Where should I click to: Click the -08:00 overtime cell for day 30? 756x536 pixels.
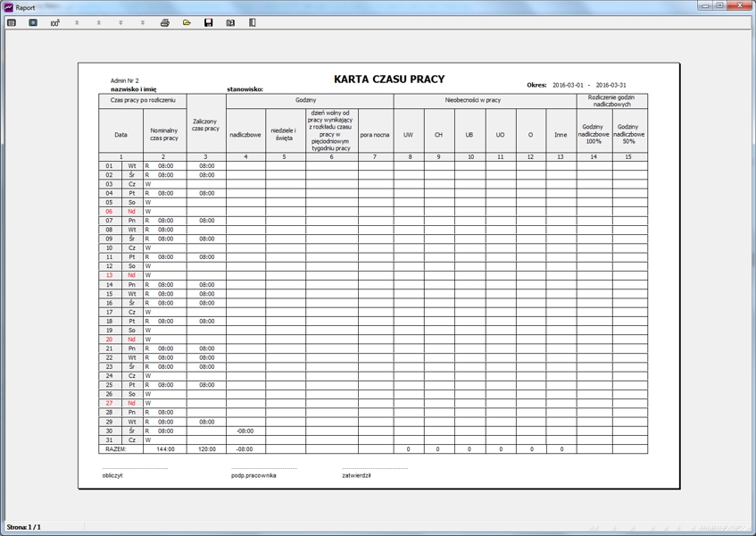(245, 431)
